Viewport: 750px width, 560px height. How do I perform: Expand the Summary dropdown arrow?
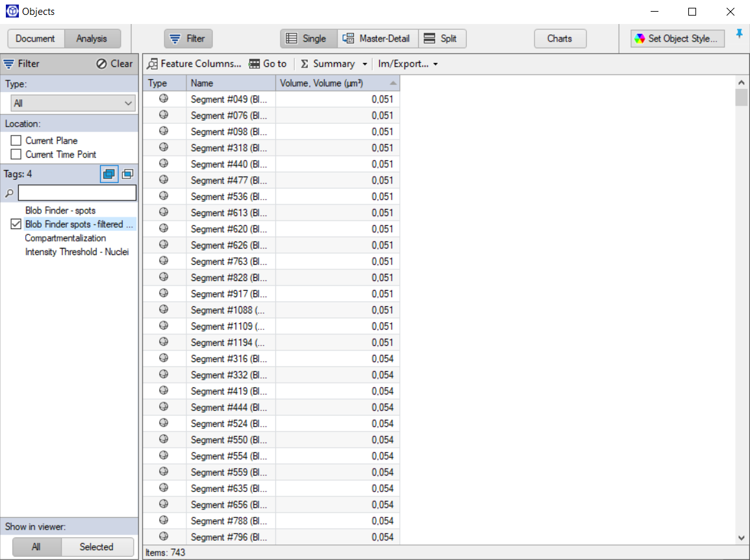coord(365,64)
